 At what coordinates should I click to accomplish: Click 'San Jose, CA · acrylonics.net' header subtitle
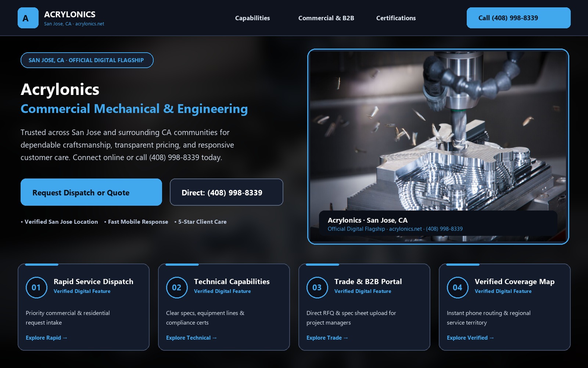click(x=74, y=24)
